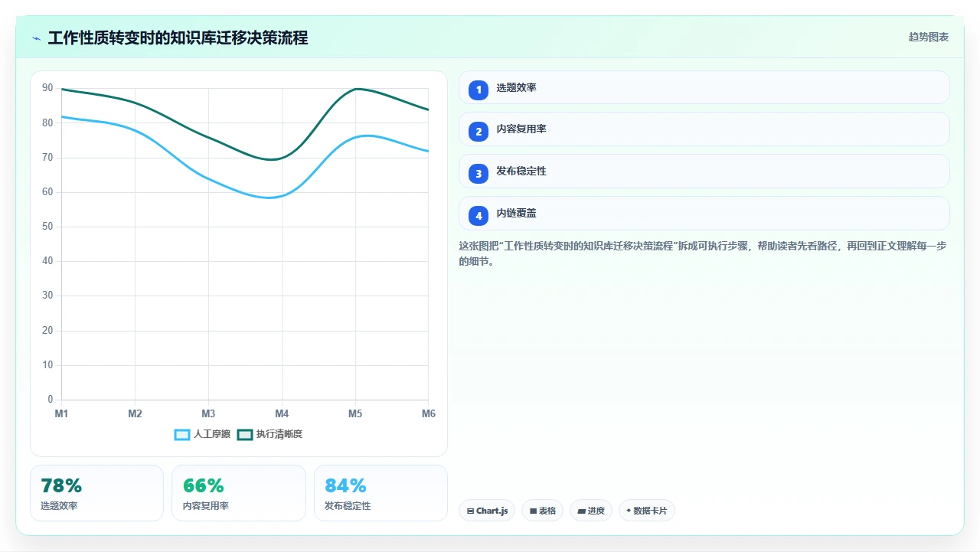This screenshot has height=552, width=980.
Task: Open the 内链覆盖 step row
Action: pyautogui.click(x=704, y=214)
